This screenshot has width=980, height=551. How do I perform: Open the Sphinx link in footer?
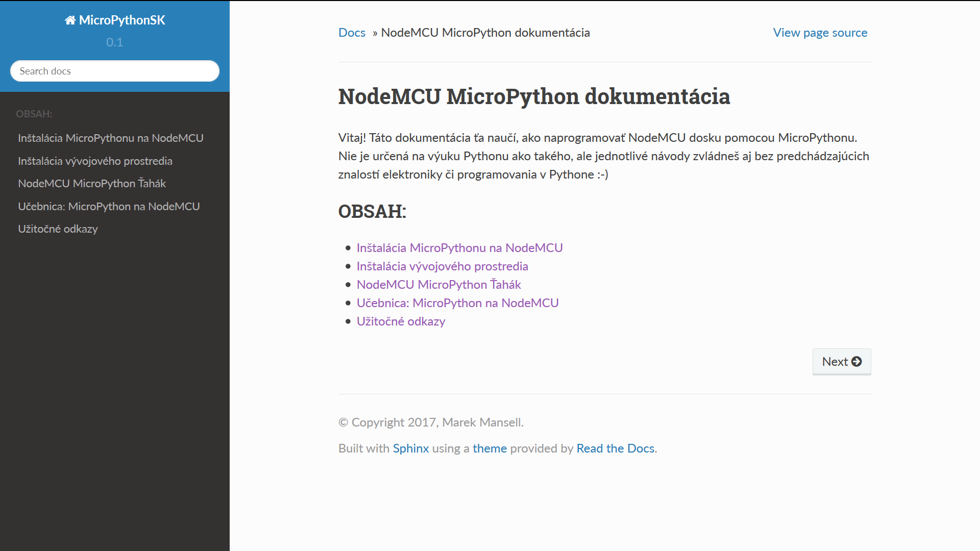(410, 448)
